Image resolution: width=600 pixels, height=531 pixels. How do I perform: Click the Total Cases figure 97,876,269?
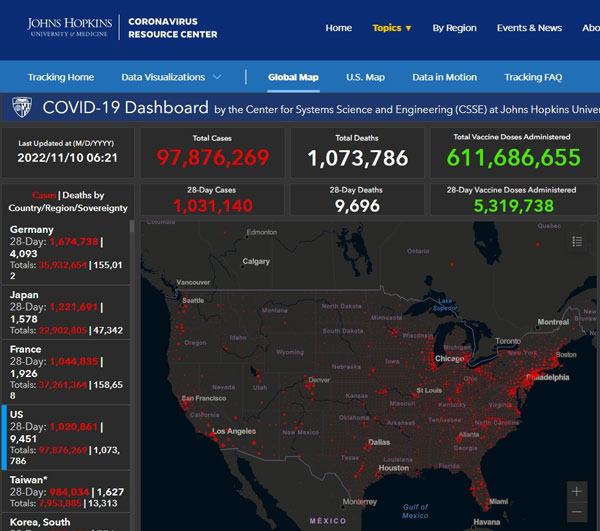tap(213, 158)
